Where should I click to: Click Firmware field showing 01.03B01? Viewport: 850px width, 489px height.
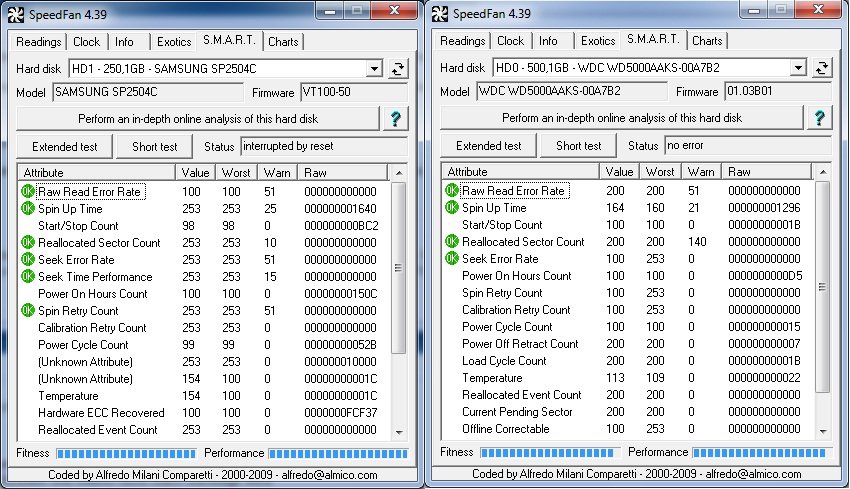[778, 91]
